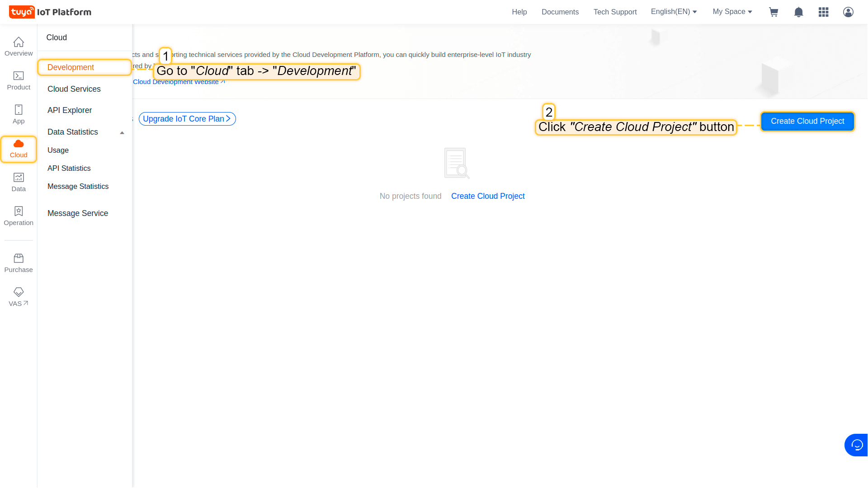Image resolution: width=868 pixels, height=488 pixels.
Task: Expand the My Space dropdown
Action: 732,12
